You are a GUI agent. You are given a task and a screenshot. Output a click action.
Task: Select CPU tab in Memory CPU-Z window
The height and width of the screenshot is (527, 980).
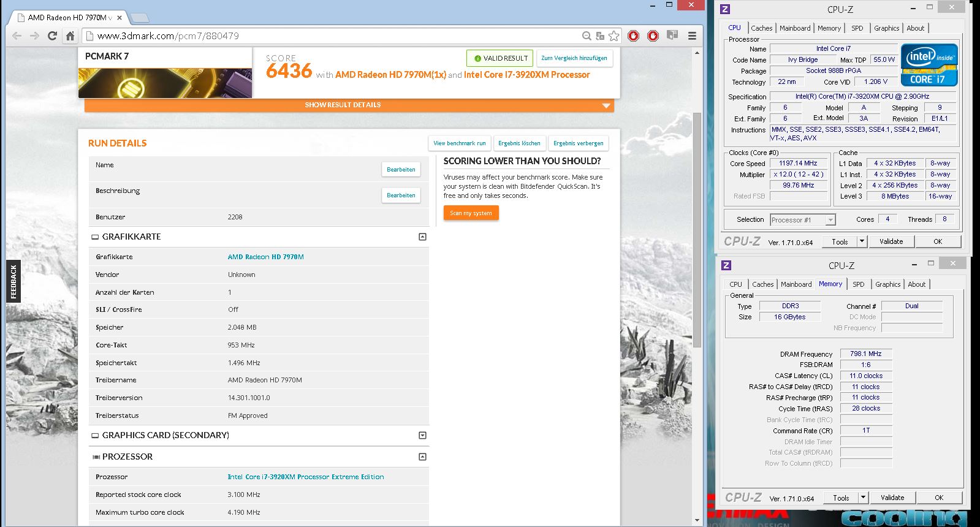coord(736,284)
